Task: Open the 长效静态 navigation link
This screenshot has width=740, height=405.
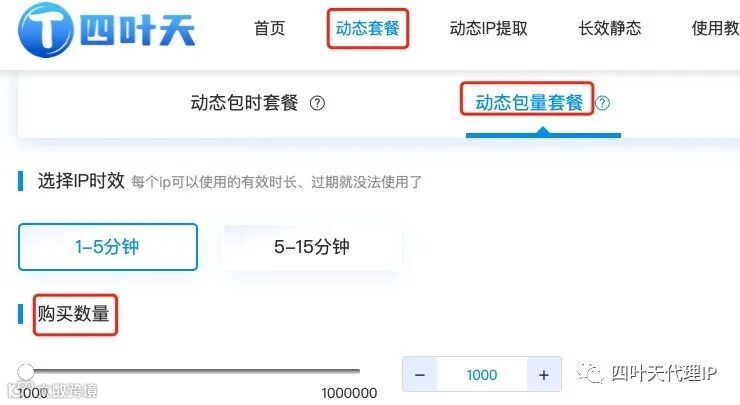Action: [x=610, y=28]
